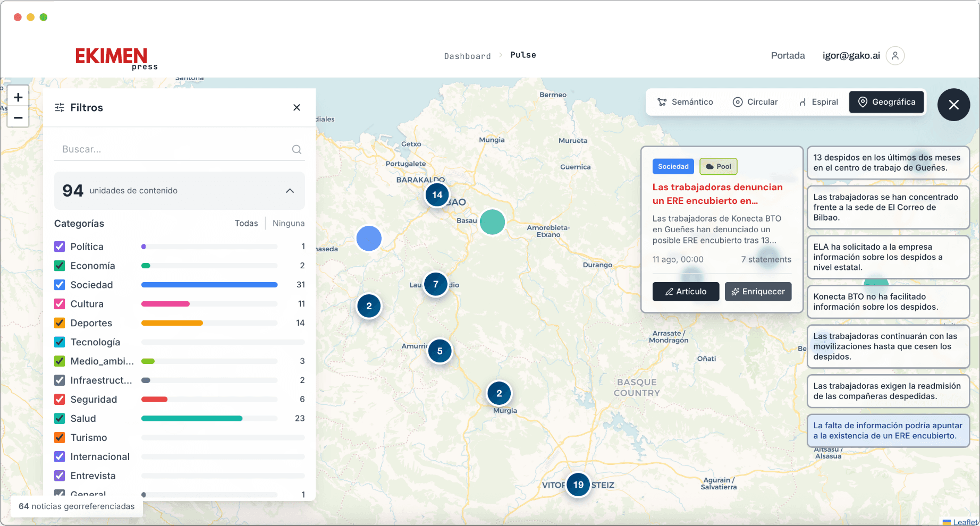Switch to the Circular view
This screenshot has height=526, width=980.
(755, 102)
